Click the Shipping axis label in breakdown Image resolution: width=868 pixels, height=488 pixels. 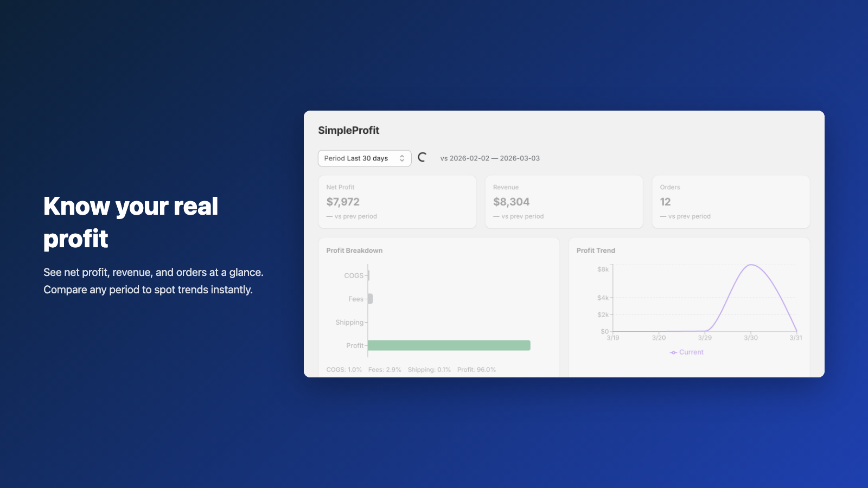click(349, 322)
